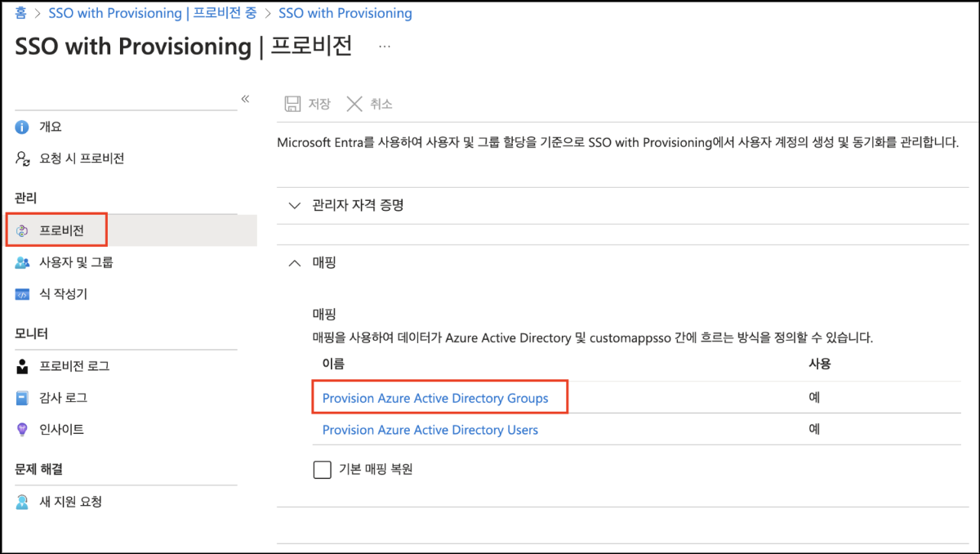
Task: Open Provision Azure Active Directory Groups mapping
Action: [x=435, y=399]
